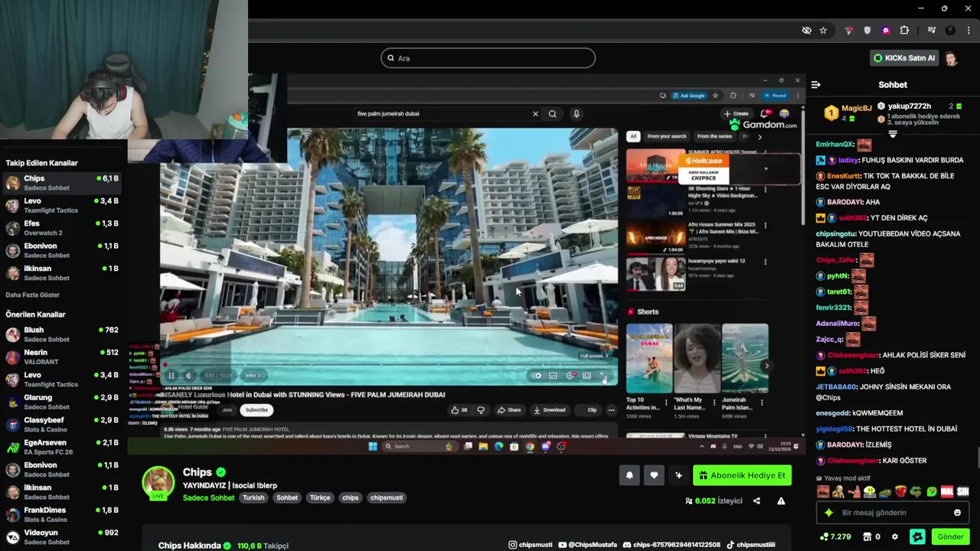Pause the YouTube video in stream

171,376
